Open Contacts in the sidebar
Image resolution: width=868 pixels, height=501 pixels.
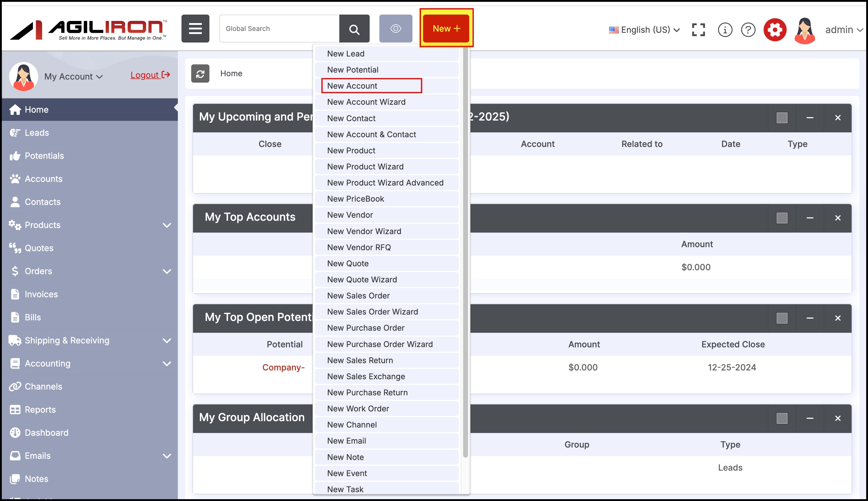pos(90,202)
